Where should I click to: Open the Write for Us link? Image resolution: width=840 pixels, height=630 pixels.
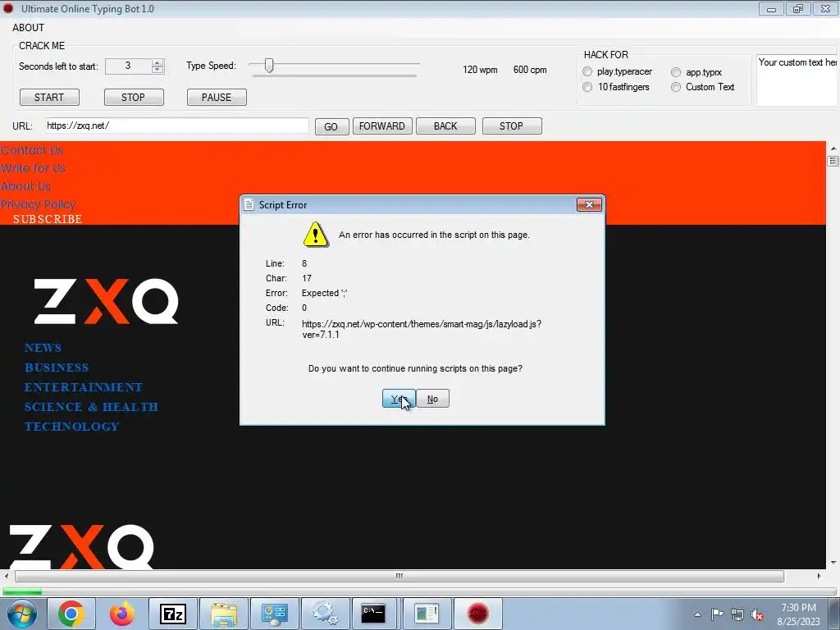(x=33, y=168)
